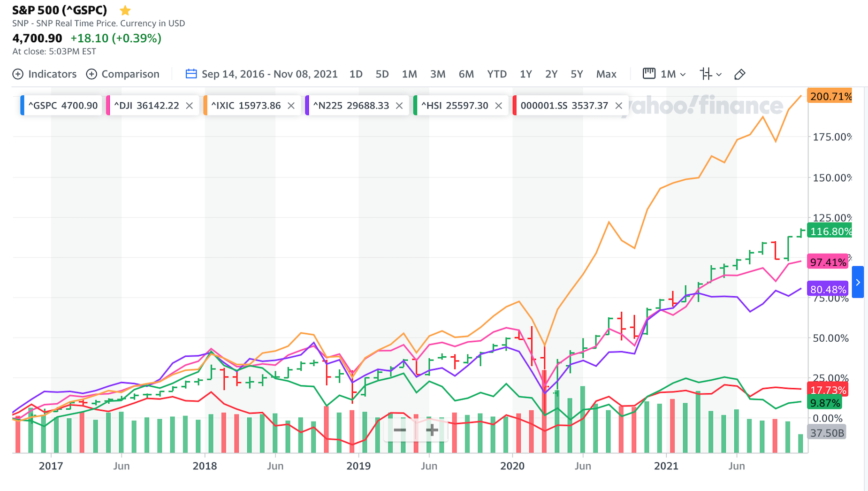Select the 5D time range

[x=382, y=74]
